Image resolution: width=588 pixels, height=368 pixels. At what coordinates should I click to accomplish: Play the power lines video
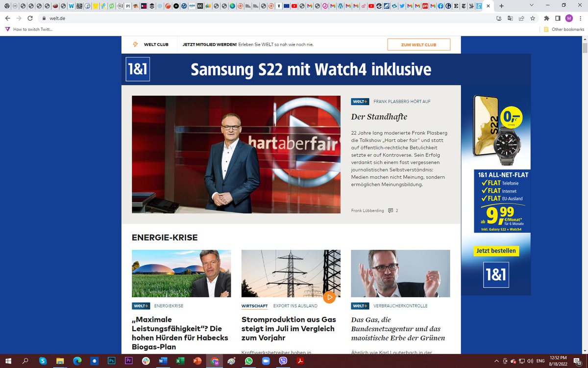click(x=329, y=297)
